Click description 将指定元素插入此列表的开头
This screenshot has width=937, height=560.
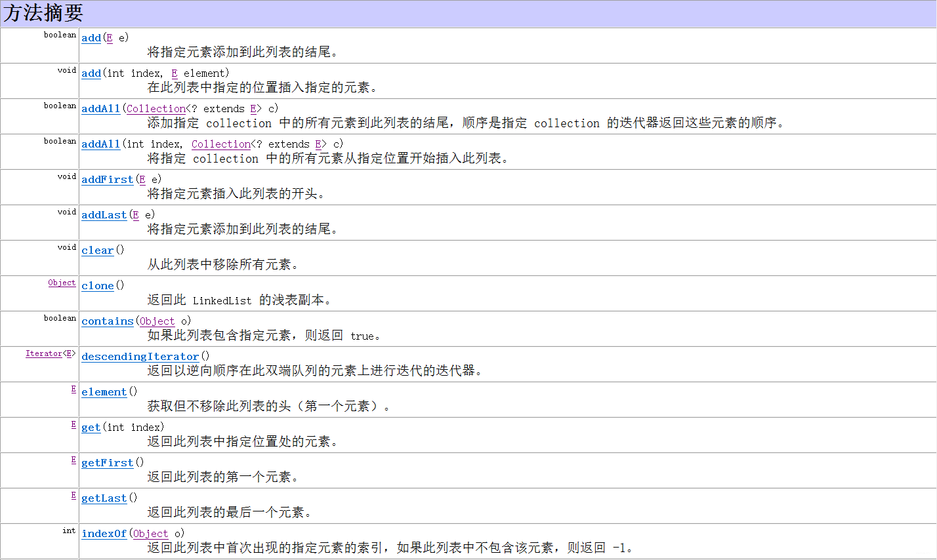[236, 193]
